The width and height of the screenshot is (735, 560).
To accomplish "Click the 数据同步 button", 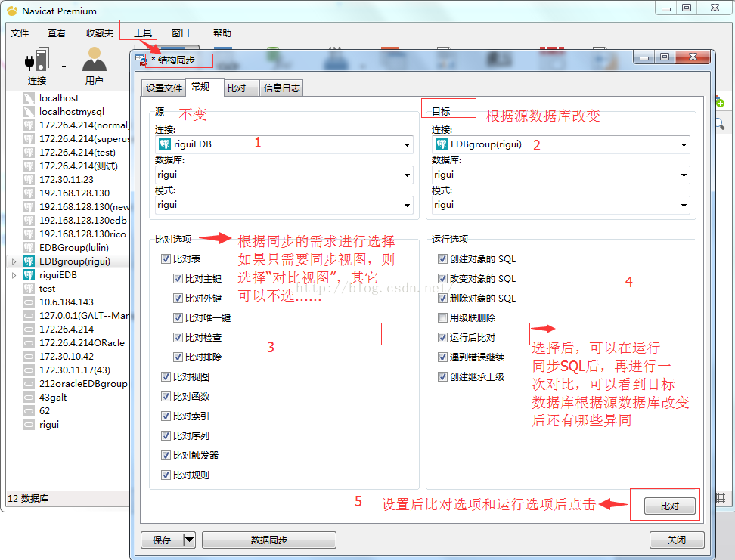I will [x=269, y=540].
